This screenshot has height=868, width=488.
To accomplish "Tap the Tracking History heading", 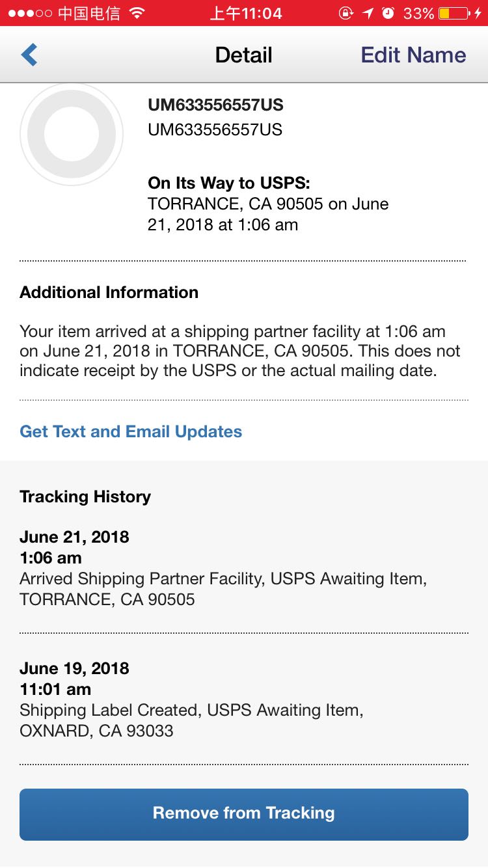I will (x=85, y=496).
